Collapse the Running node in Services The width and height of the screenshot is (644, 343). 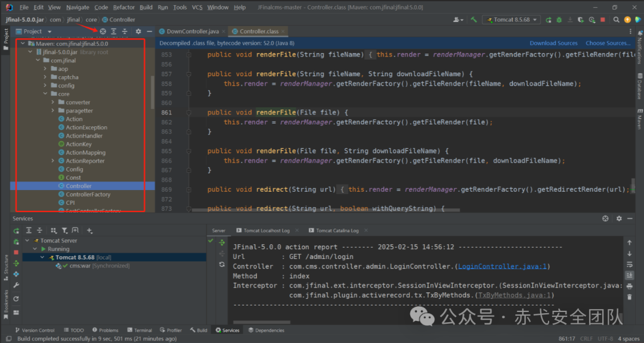tap(35, 249)
